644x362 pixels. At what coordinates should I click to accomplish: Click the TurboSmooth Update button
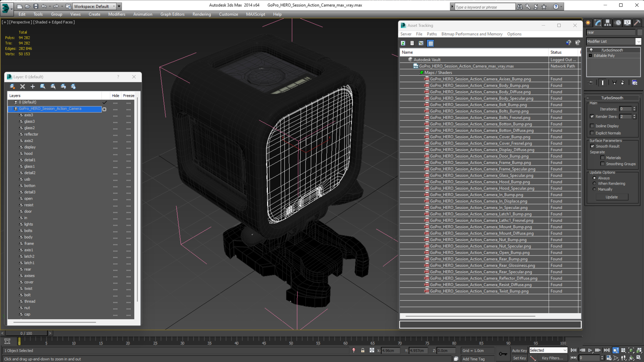(x=611, y=197)
